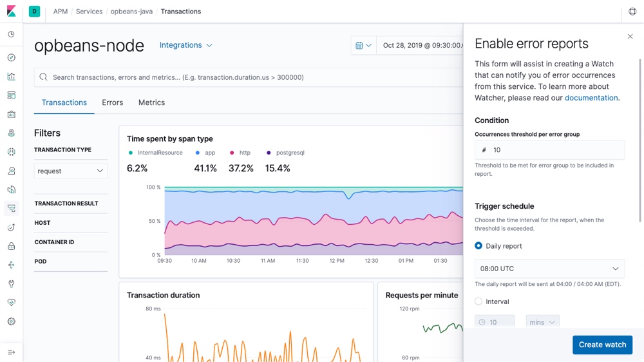Screen dimensions: 644x362
Task: Open Discover compass icon in sidebar
Action: [x=12, y=57]
